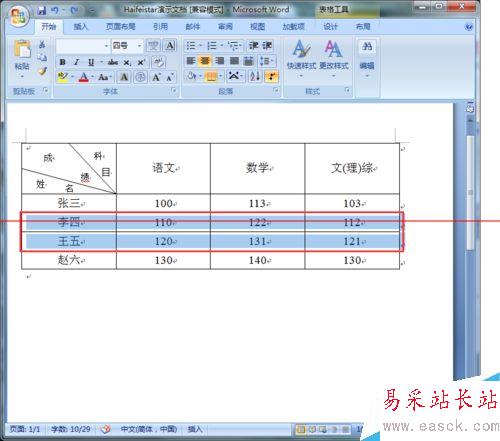Sort the selected table rows
The height and width of the screenshot is (441, 500).
coord(255,76)
